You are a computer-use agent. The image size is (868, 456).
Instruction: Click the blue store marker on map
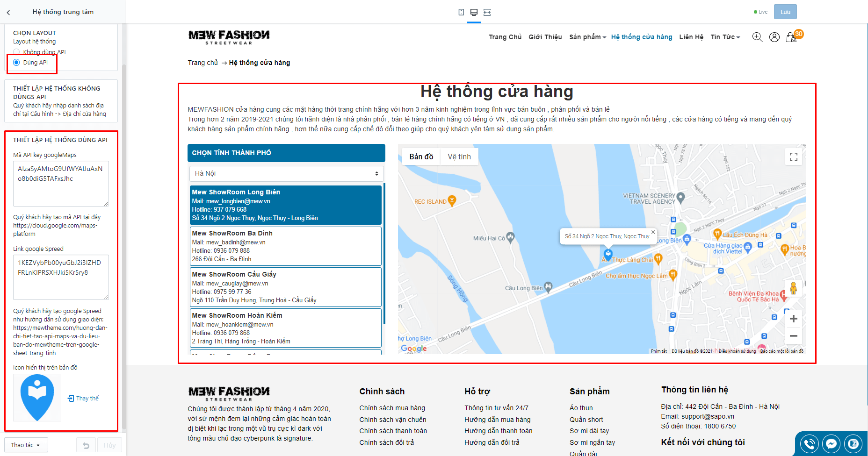click(x=608, y=255)
